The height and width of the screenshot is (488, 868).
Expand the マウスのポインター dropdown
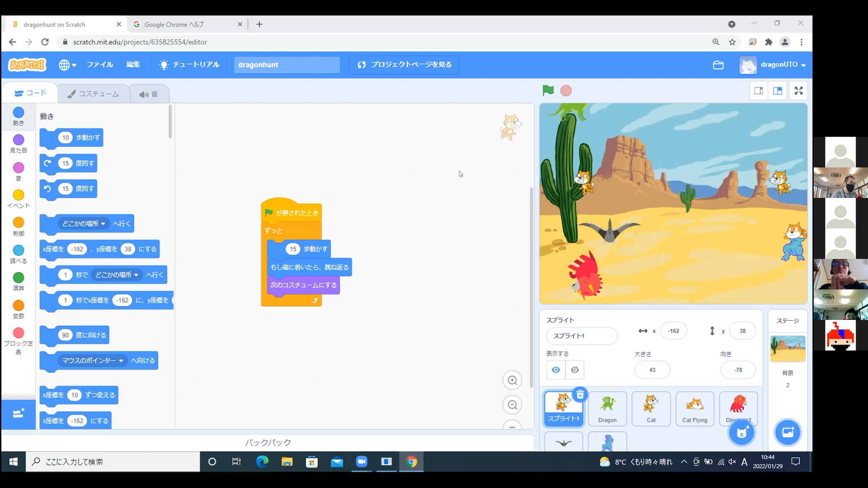click(92, 360)
